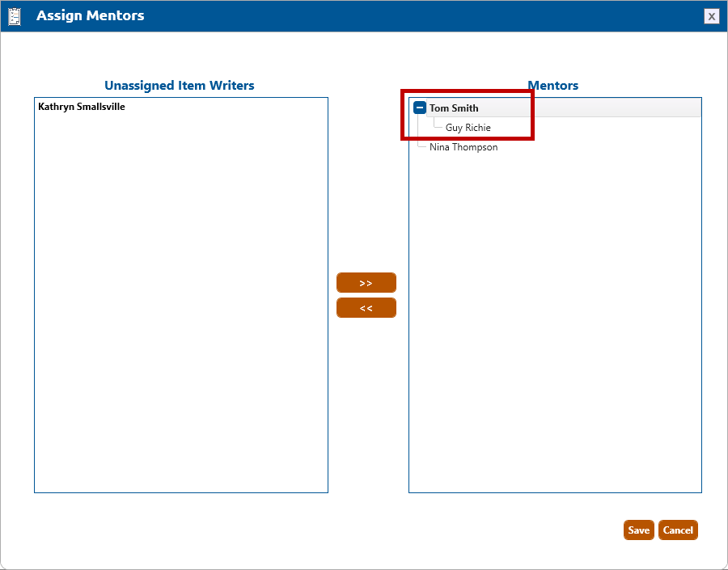Image resolution: width=728 pixels, height=570 pixels.
Task: Click the tree connector line beside Nina Thompson
Action: point(421,147)
